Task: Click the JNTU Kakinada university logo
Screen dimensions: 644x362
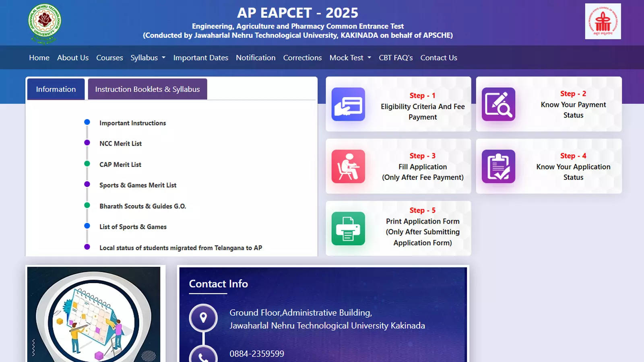Action: point(45,23)
